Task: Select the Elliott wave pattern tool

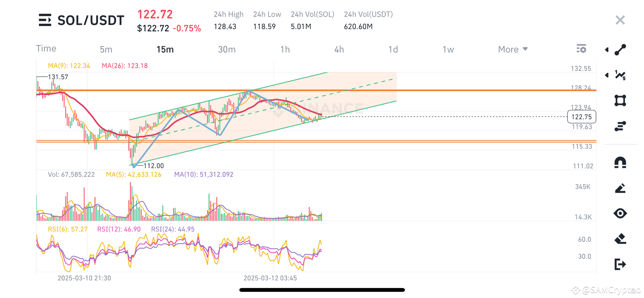Action: (x=620, y=75)
